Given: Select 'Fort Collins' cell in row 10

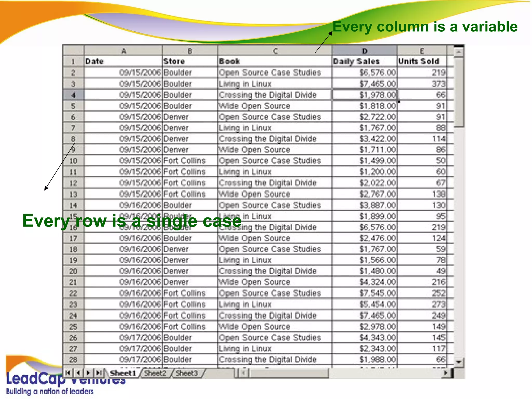Looking at the screenshot, I should tap(190, 161).
